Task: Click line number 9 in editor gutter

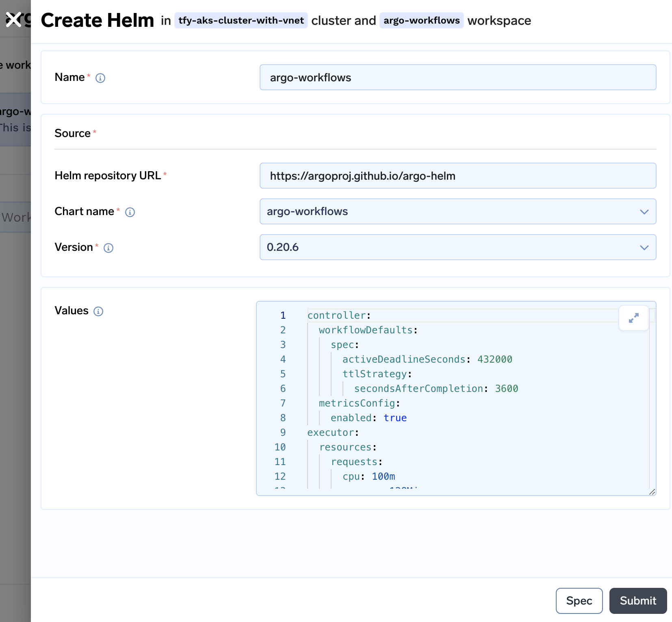Action: [283, 433]
